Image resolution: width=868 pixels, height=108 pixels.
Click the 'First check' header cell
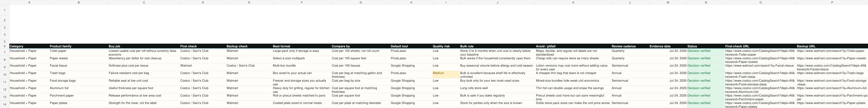click(203, 46)
